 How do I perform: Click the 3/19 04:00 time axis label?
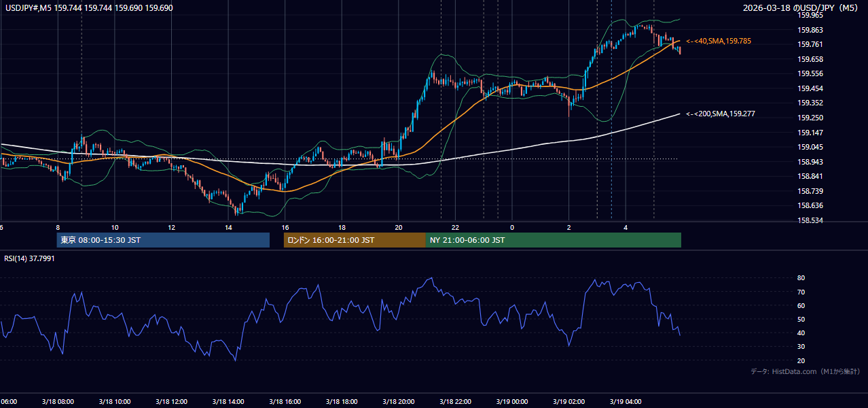[x=626, y=402]
